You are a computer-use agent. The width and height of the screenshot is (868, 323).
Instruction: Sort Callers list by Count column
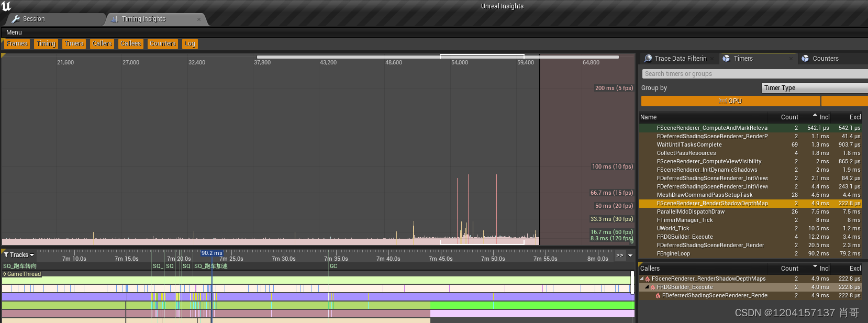click(784, 269)
